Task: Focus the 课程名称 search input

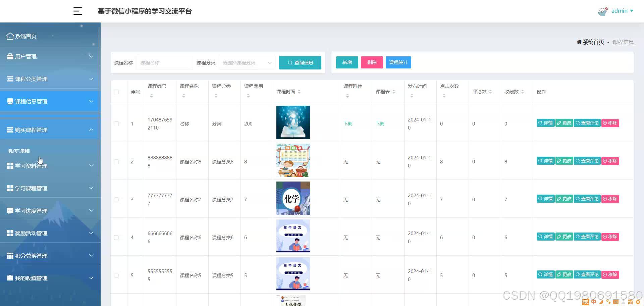Action: (x=165, y=63)
